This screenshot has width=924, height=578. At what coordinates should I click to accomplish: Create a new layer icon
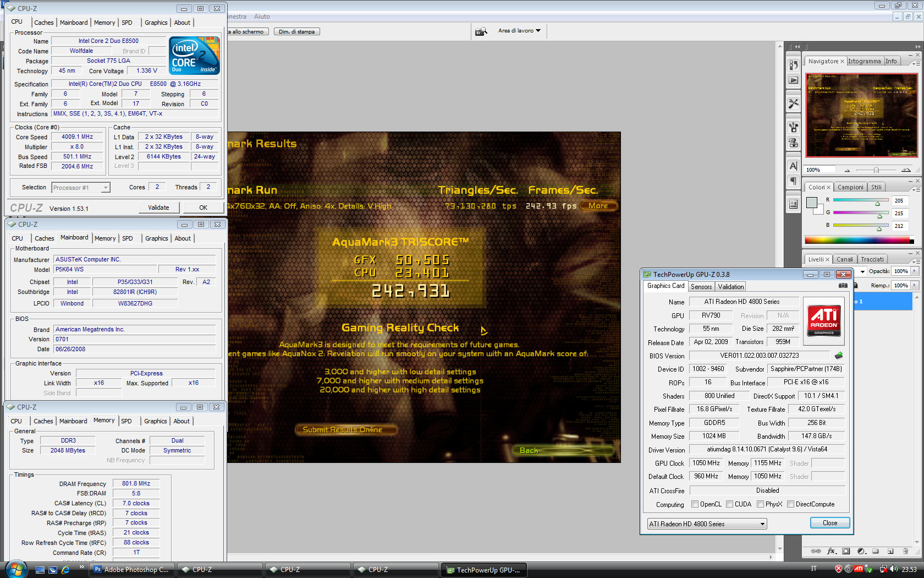click(890, 551)
